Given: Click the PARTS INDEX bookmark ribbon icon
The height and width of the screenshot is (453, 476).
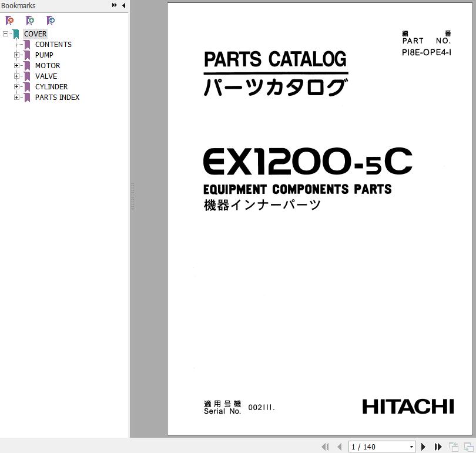Looking at the screenshot, I should 27,98.
